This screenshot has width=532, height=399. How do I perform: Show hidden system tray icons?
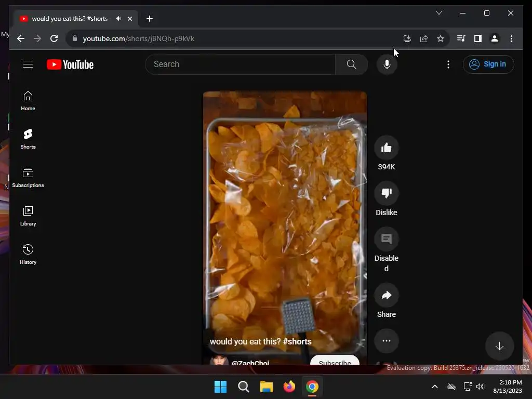435,387
